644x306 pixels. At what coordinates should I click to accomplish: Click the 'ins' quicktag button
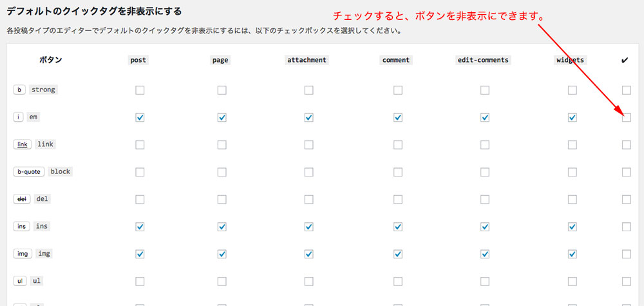(21, 226)
